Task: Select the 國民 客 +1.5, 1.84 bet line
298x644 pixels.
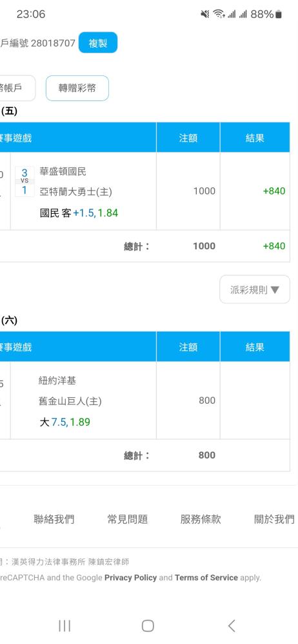Action: point(79,213)
